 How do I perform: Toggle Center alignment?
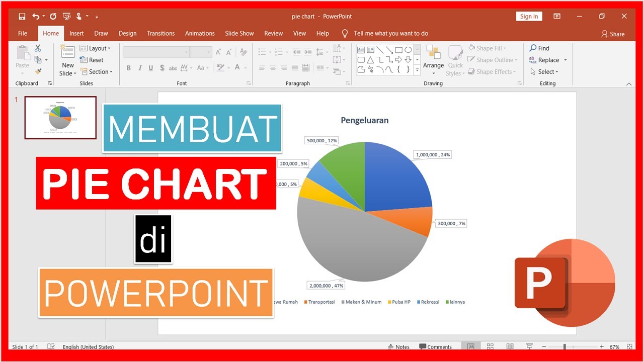click(x=273, y=68)
